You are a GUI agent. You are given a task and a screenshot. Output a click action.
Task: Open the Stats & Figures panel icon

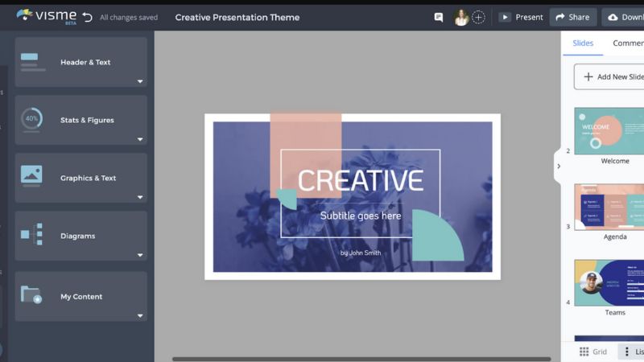point(31,119)
